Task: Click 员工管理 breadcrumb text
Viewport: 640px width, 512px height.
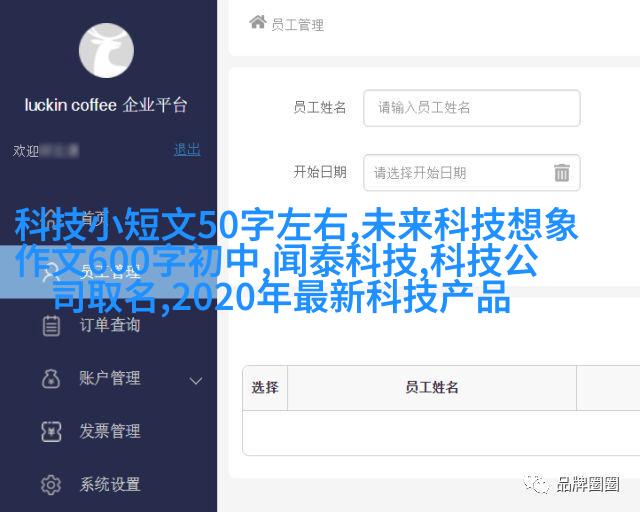Action: pyautogui.click(x=298, y=25)
